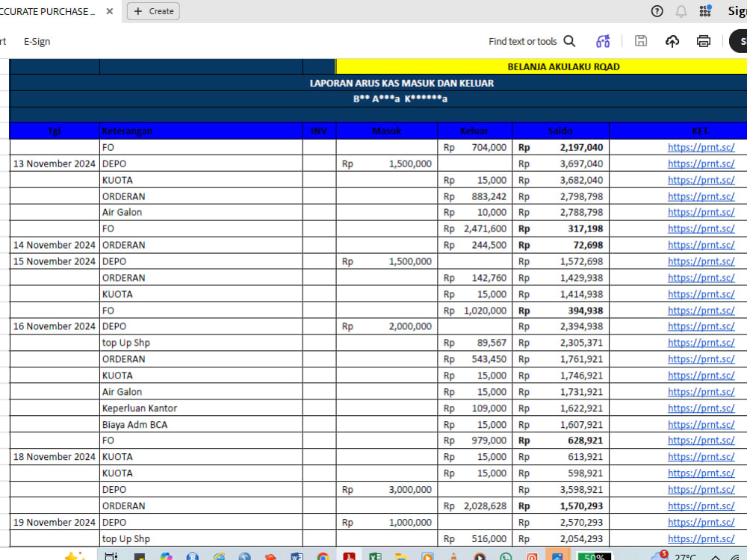Image resolution: width=747 pixels, height=560 pixels.
Task: Click the Keluar amount 883,242
Action: [489, 196]
